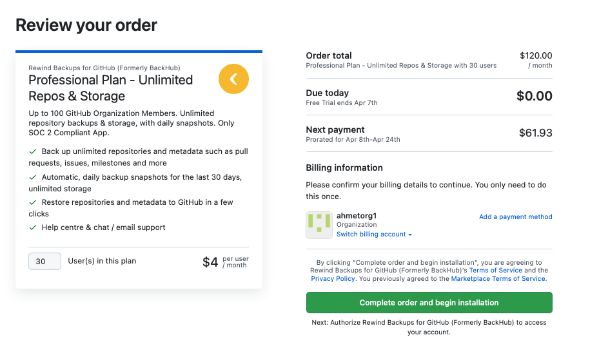Image resolution: width=599 pixels, height=364 pixels.
Task: Click the $0.00 due today amount
Action: point(534,97)
